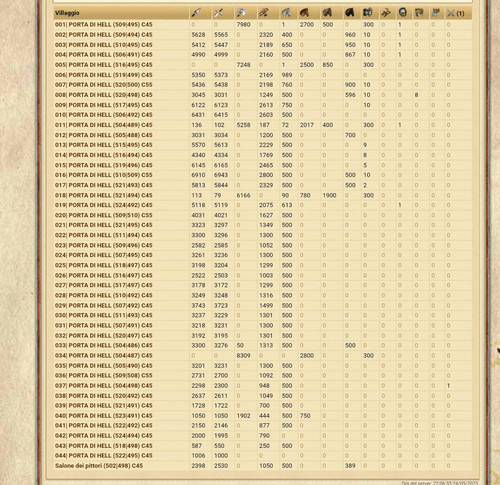Click the Swordsman crossed-swords column icon

point(219,13)
